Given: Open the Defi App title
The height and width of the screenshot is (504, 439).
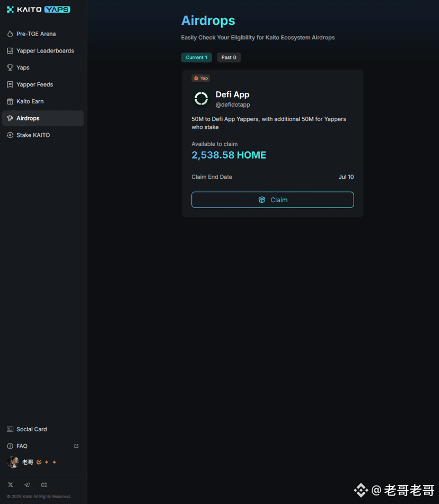Looking at the screenshot, I should coord(233,94).
